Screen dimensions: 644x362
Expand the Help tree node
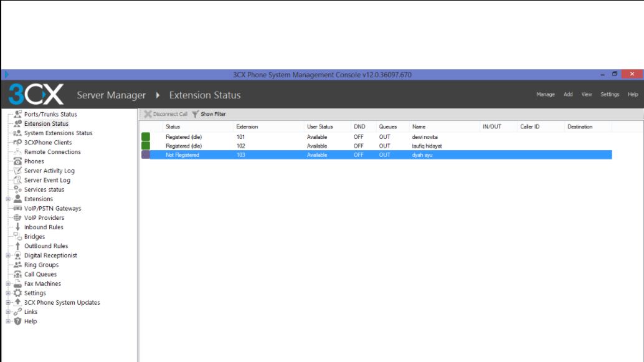coord(8,322)
